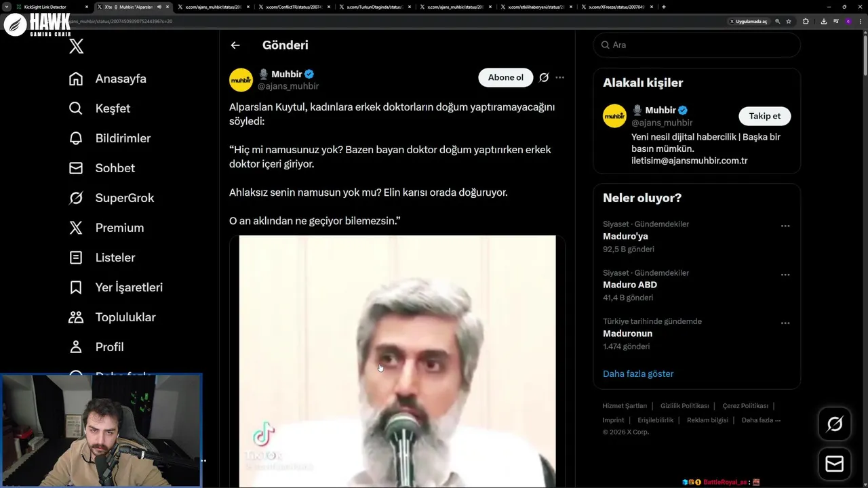Open browser profile avatar
Viewport: 868px width, 488px height.
pos(848,21)
